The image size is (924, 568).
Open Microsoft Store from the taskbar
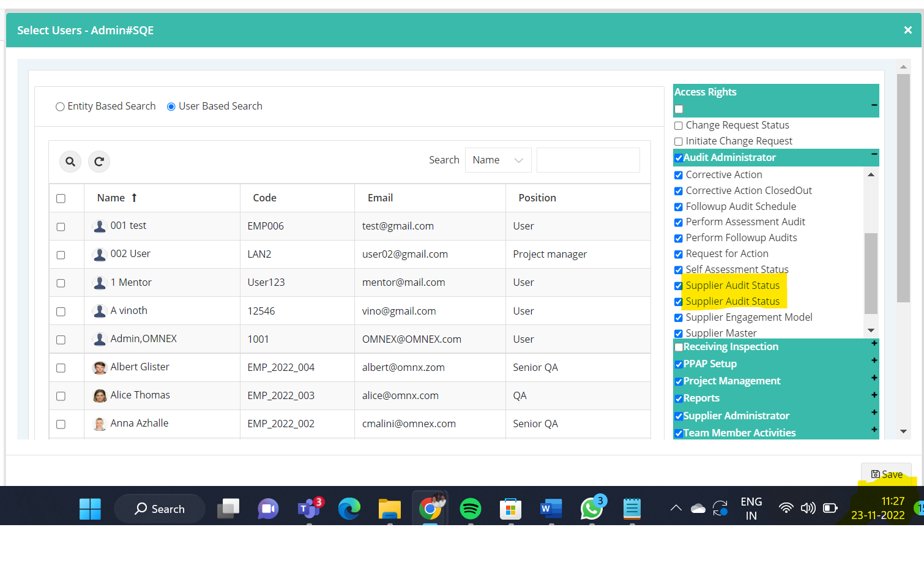[x=510, y=509]
